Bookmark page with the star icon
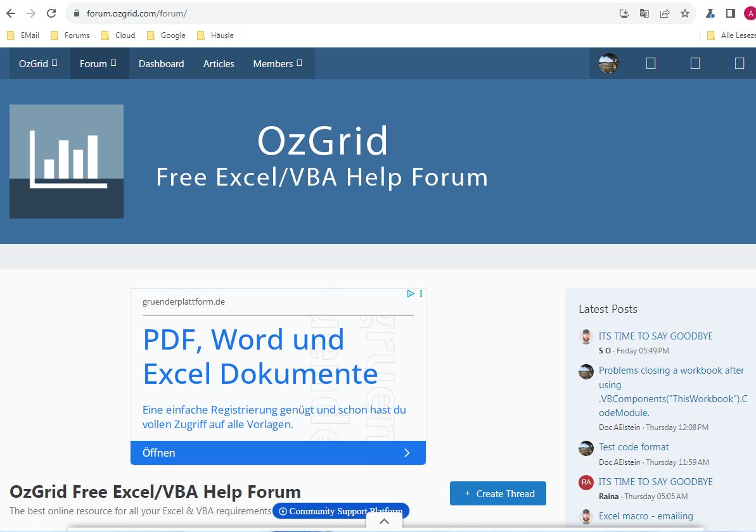Viewport: 756px width, 532px height. tap(684, 13)
